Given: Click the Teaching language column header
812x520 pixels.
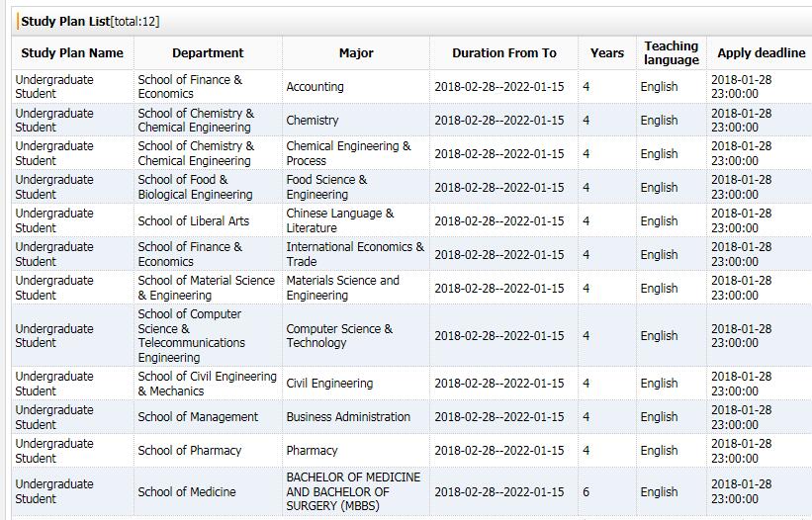Looking at the screenshot, I should pyautogui.click(x=672, y=53).
